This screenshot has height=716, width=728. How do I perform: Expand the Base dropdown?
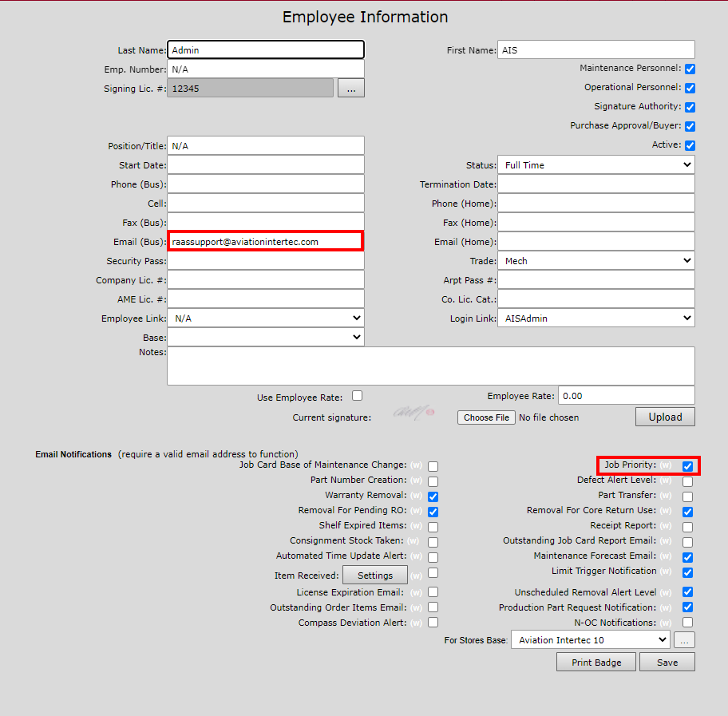pos(265,338)
